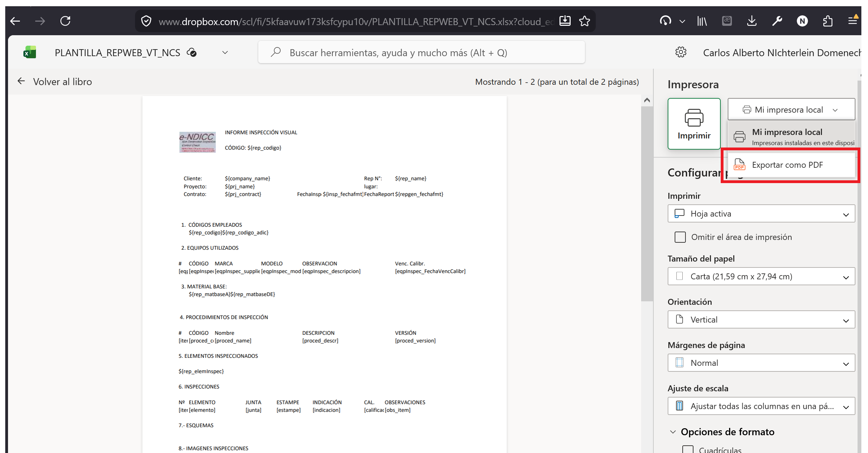Reload the page with refresh icon
Screen dimensions: 868x453
(65, 21)
